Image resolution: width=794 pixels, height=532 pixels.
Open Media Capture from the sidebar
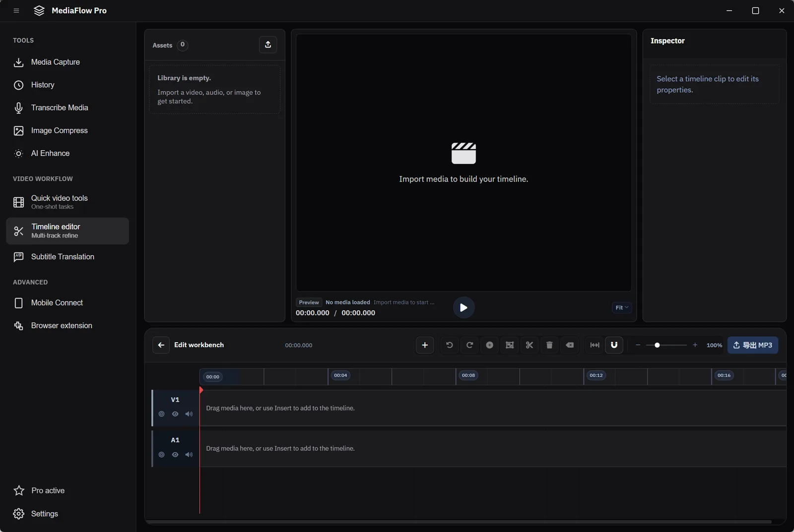pos(67,62)
